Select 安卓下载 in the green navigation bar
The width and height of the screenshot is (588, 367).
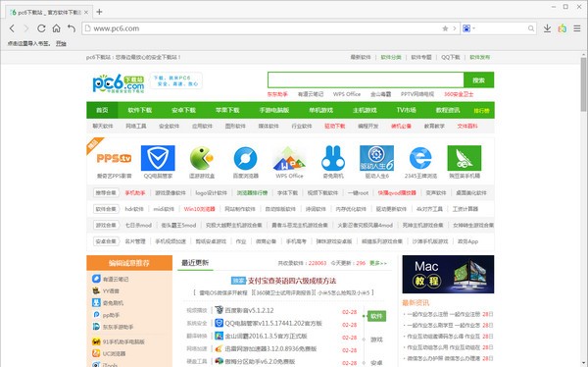tap(184, 110)
